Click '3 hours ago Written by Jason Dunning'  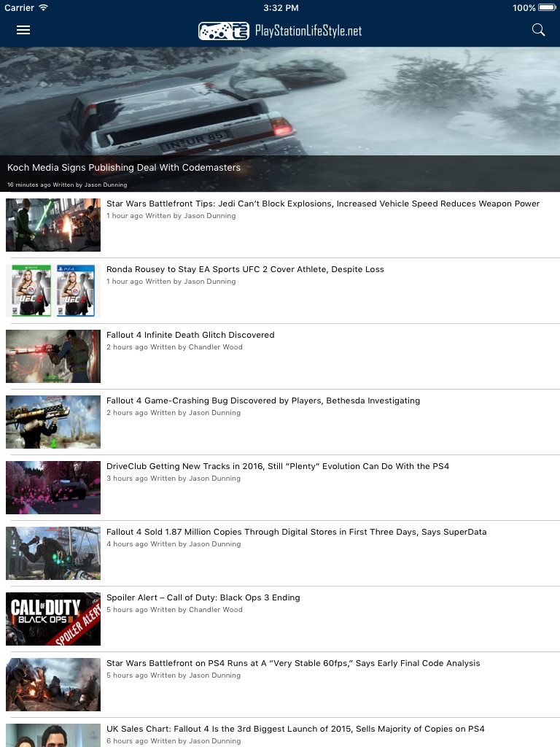pos(174,479)
